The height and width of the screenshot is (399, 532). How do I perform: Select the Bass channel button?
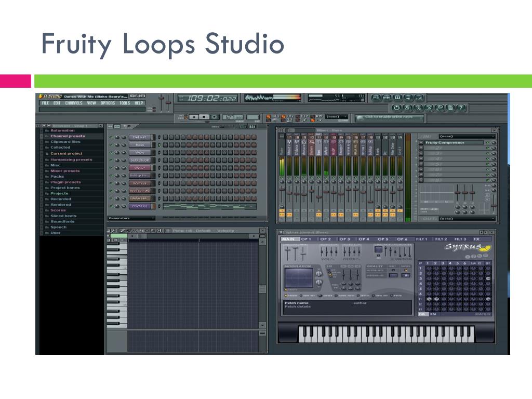click(139, 145)
